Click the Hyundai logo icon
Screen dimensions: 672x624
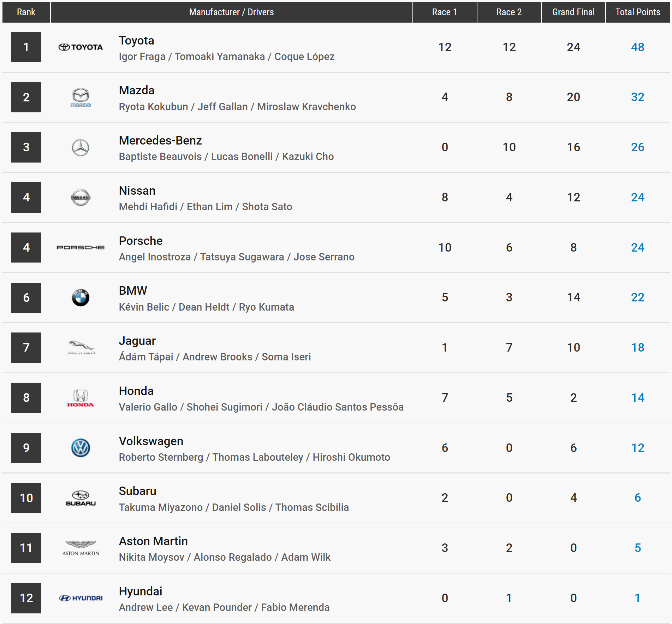(x=81, y=598)
